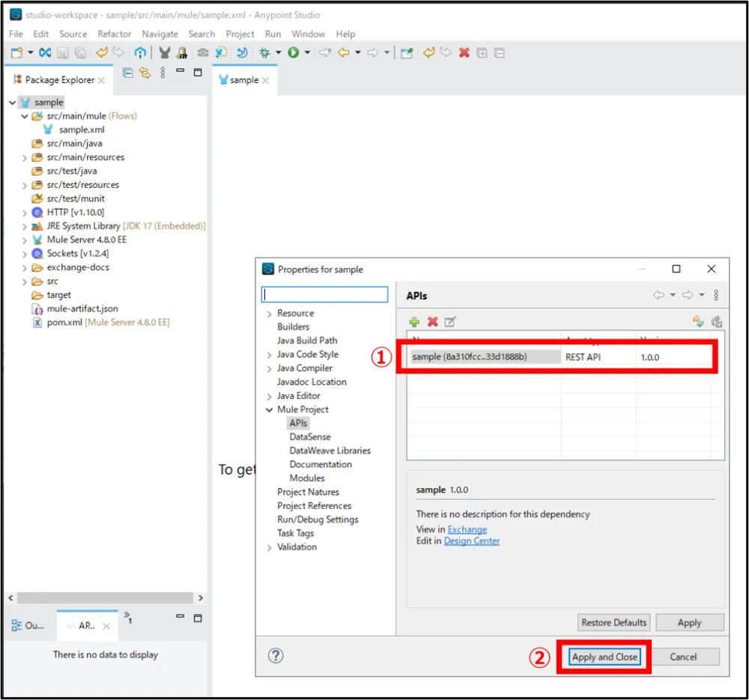Viewport: 749px width, 700px height.
Task: Click the Collapse All minus-box toolbar icon
Action: 499,53
